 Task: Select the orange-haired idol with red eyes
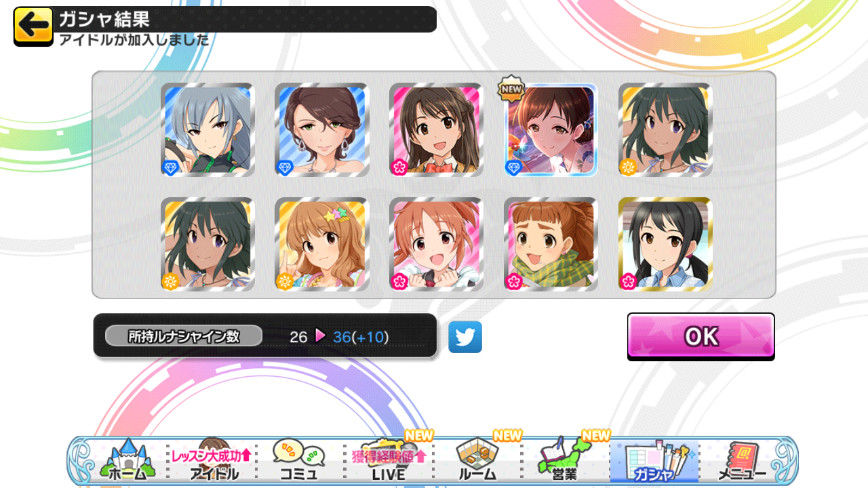[437, 245]
